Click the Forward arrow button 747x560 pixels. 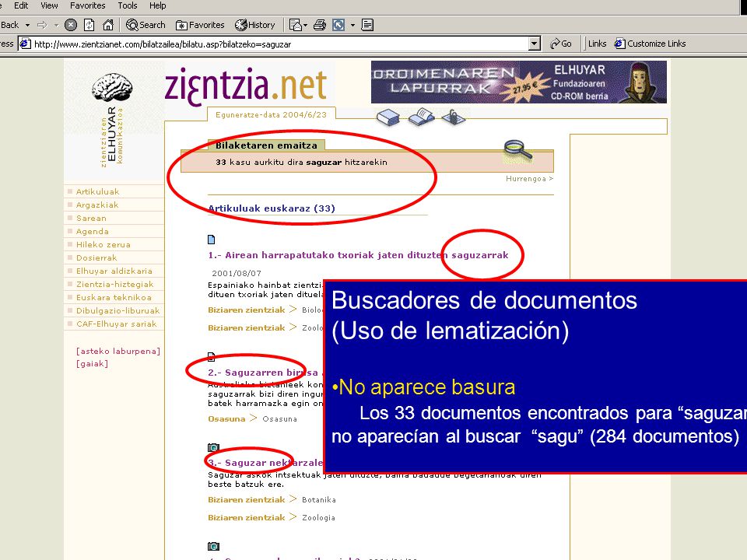pos(42,25)
